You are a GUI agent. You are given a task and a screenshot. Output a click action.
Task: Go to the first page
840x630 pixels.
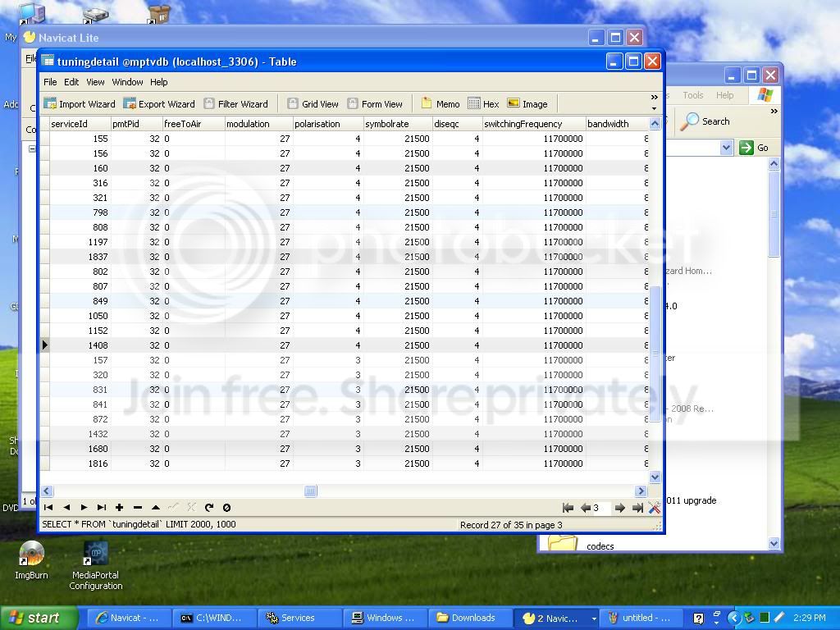(568, 508)
